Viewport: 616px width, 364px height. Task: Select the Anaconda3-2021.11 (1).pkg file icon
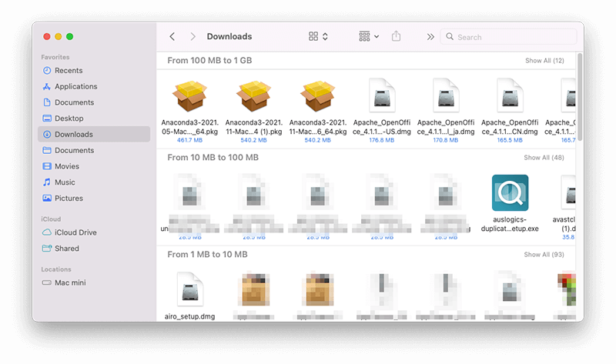tap(254, 96)
